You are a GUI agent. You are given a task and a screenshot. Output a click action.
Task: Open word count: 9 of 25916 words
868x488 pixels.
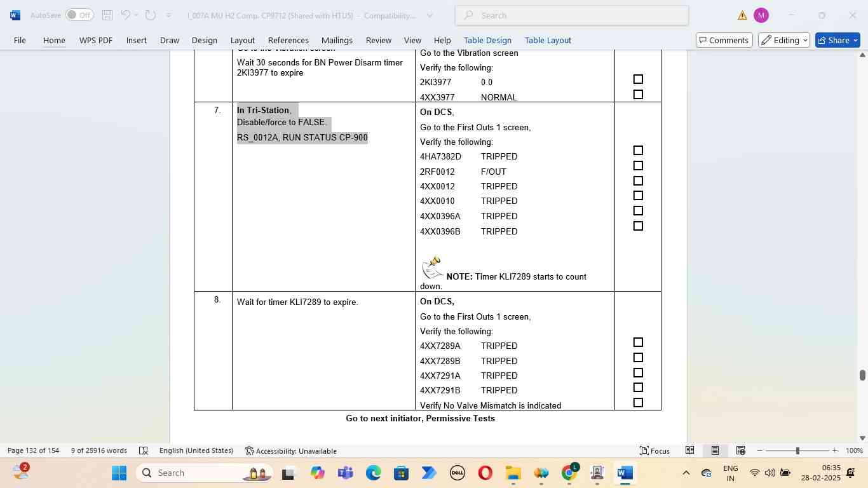(98, 451)
